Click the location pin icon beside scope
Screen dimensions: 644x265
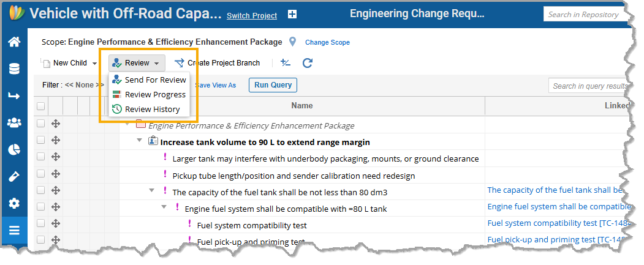[293, 42]
